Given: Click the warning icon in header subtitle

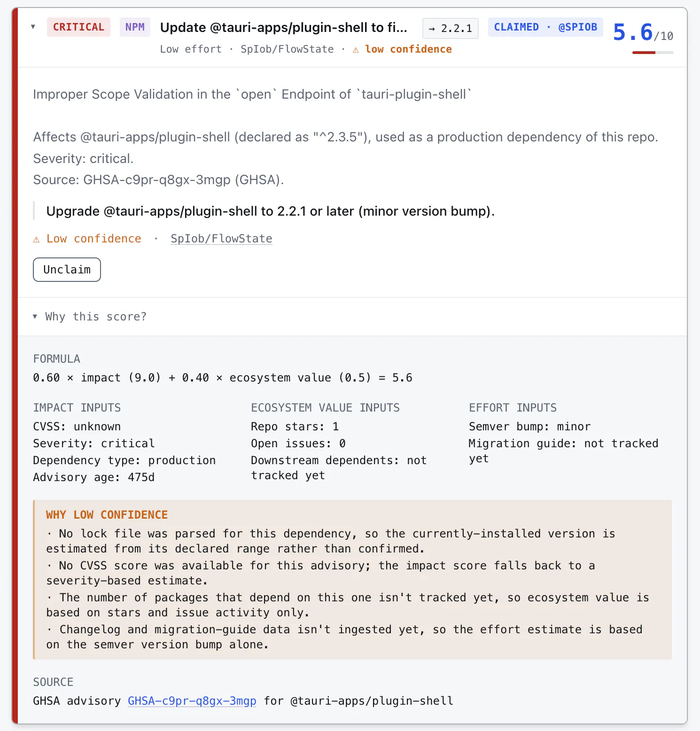Looking at the screenshot, I should click(x=356, y=50).
